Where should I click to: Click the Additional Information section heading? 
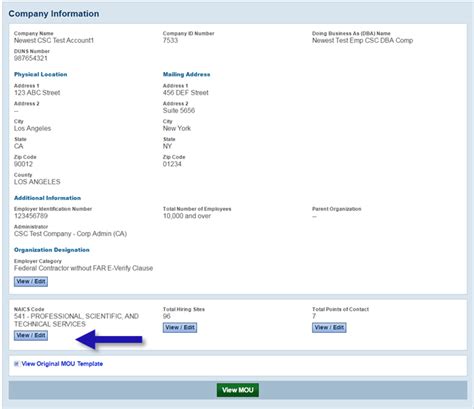pyautogui.click(x=47, y=198)
